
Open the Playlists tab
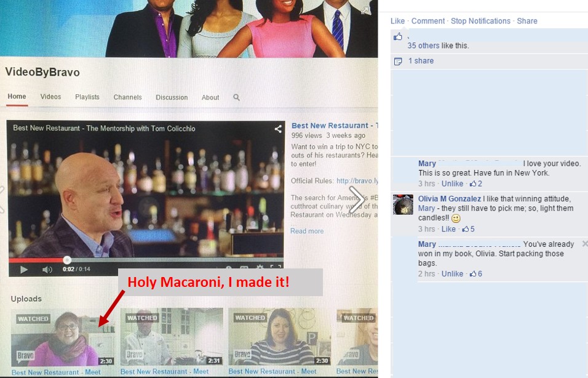coord(87,97)
